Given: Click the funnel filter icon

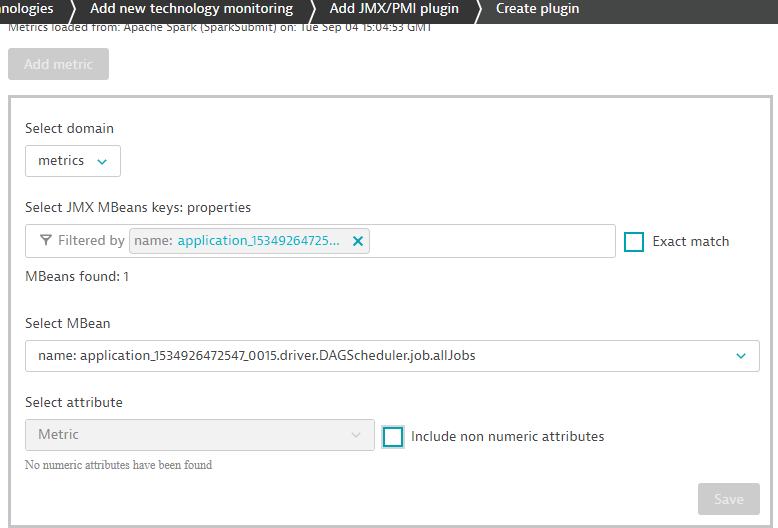Looking at the screenshot, I should click(x=46, y=241).
